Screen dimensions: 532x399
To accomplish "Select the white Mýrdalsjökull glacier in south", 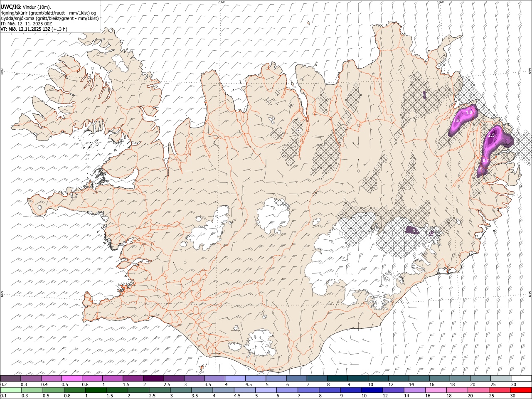I will coord(261,343).
